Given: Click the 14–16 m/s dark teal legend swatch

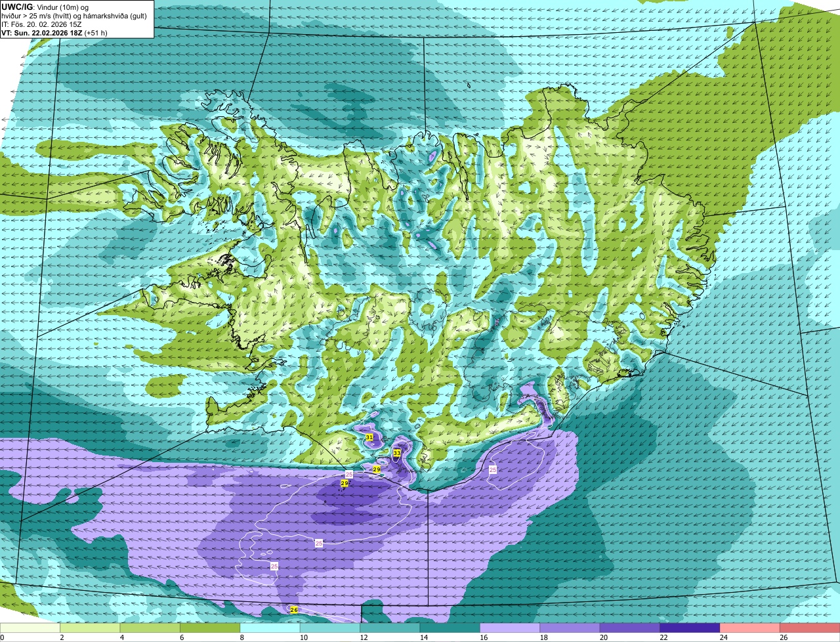Looking at the screenshot, I should pyautogui.click(x=450, y=628).
